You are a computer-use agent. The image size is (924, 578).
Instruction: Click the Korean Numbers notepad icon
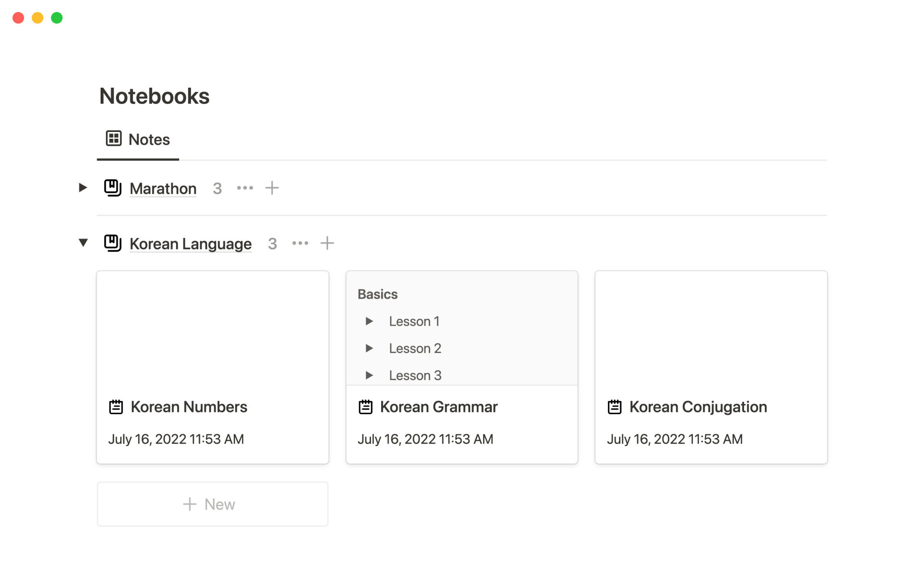pos(116,407)
